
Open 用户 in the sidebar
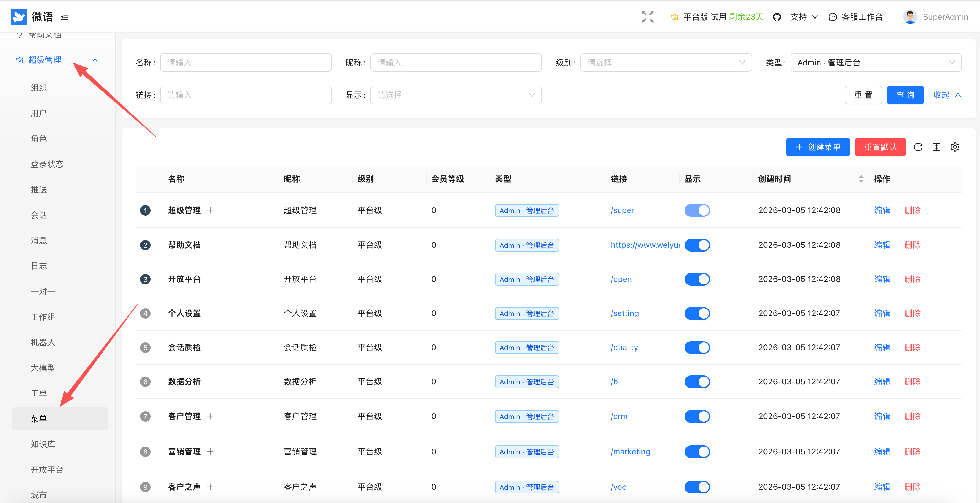[x=39, y=113]
